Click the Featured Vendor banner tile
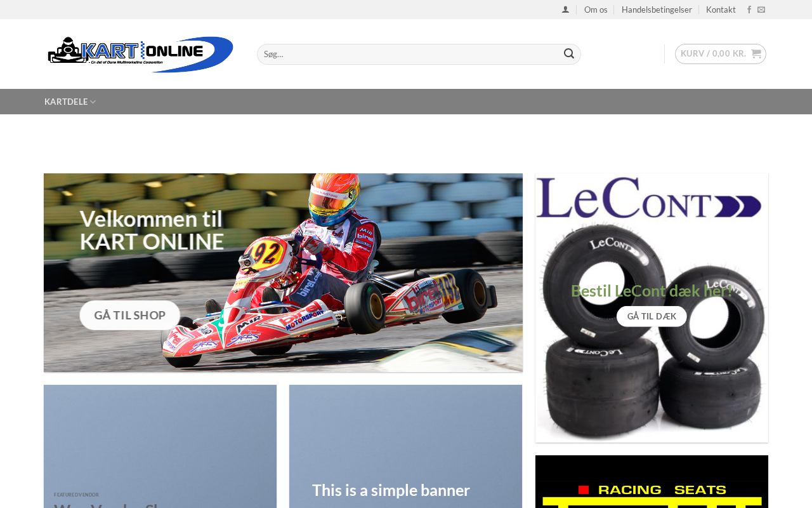The width and height of the screenshot is (812, 508). pyautogui.click(x=160, y=446)
